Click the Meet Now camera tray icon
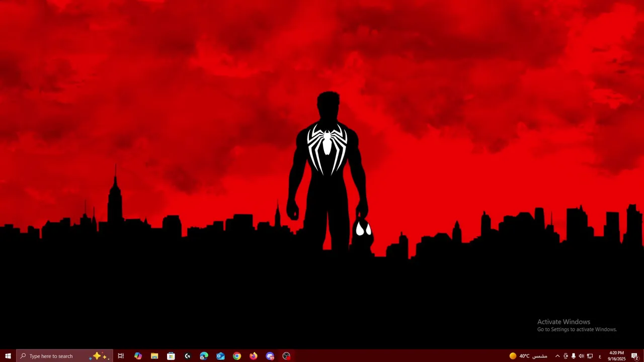 (x=566, y=356)
